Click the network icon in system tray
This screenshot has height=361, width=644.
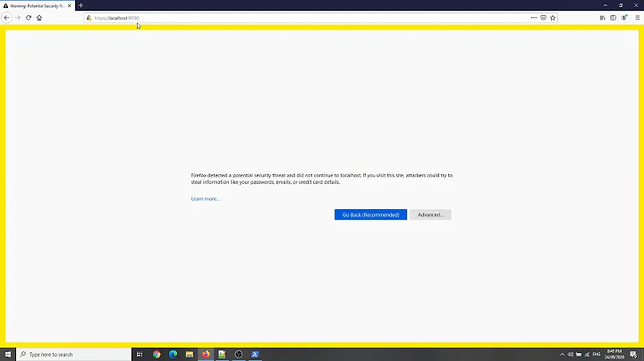(587, 354)
